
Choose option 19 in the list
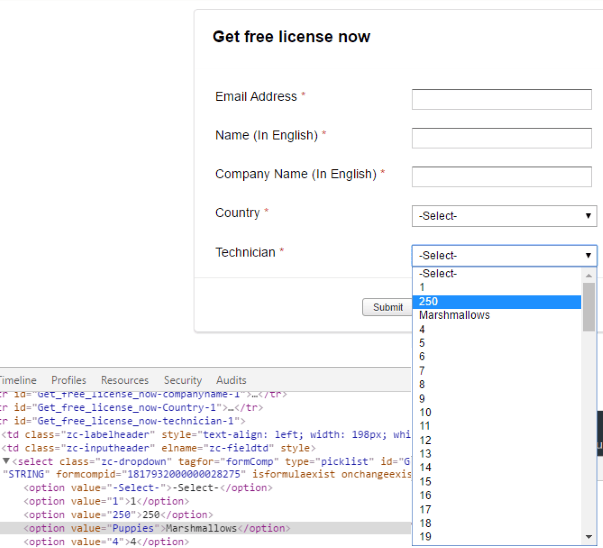[x=496, y=536]
